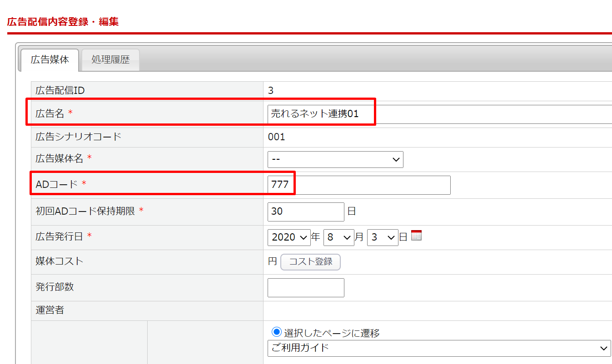This screenshot has width=612, height=364.
Task: Click the 広告発行日 row label
Action: click(60, 236)
